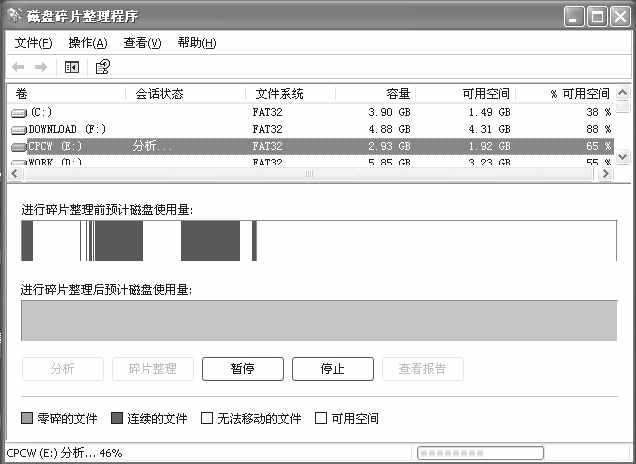Click the status bar analysis progress bar
The height and width of the screenshot is (464, 636).
pos(480,453)
